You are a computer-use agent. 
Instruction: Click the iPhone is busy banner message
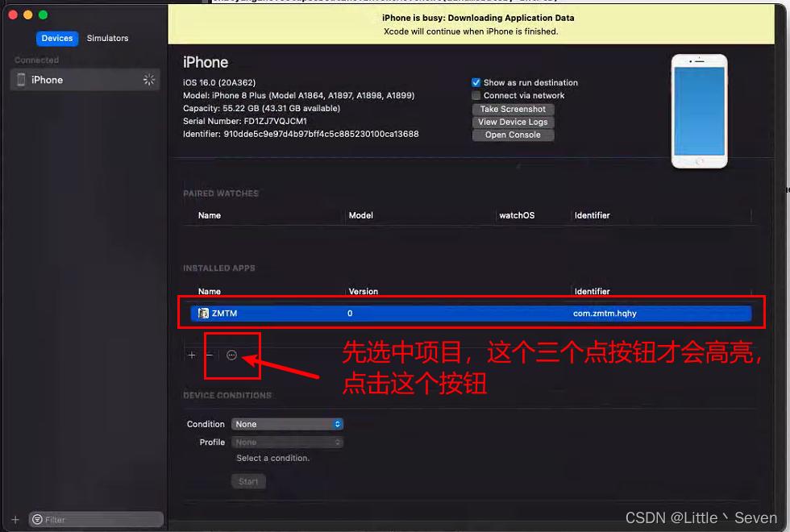[478, 18]
